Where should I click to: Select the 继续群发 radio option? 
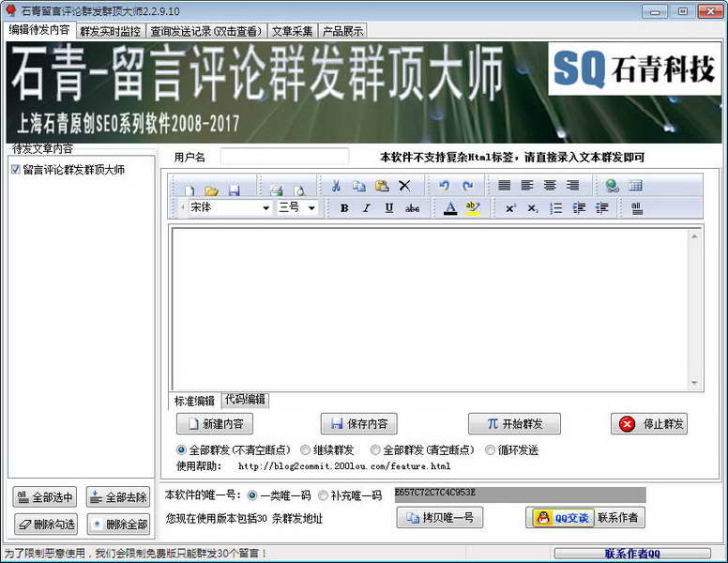point(305,449)
